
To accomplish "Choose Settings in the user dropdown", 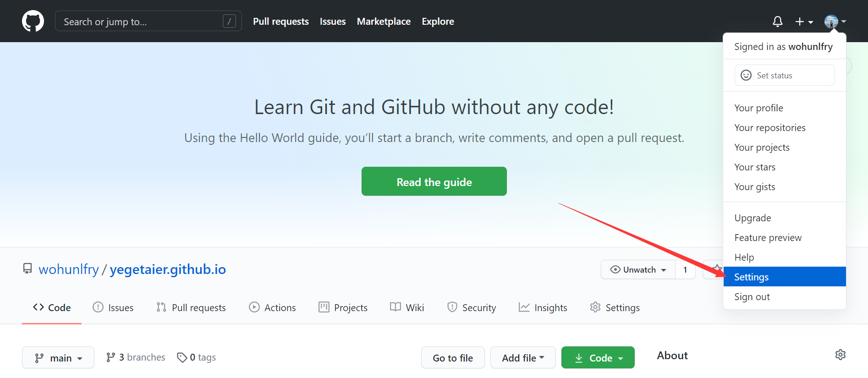I will point(785,277).
